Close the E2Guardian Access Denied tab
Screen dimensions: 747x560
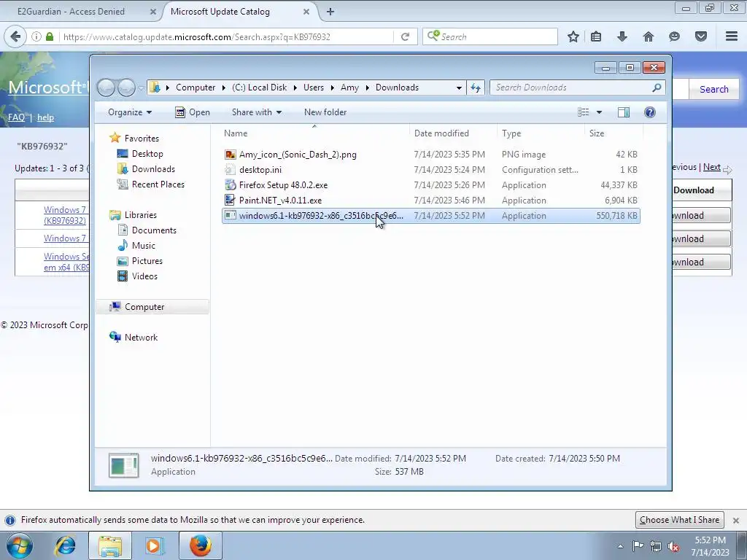(x=153, y=12)
